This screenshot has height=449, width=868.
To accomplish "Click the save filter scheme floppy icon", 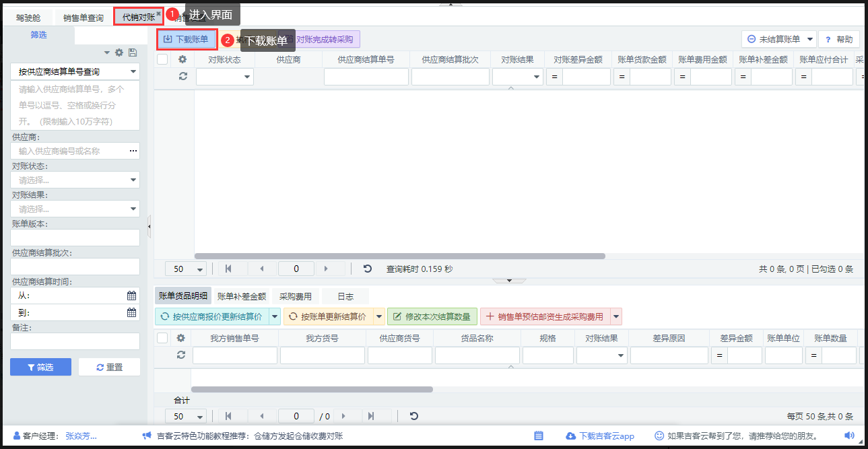I will (x=132, y=53).
